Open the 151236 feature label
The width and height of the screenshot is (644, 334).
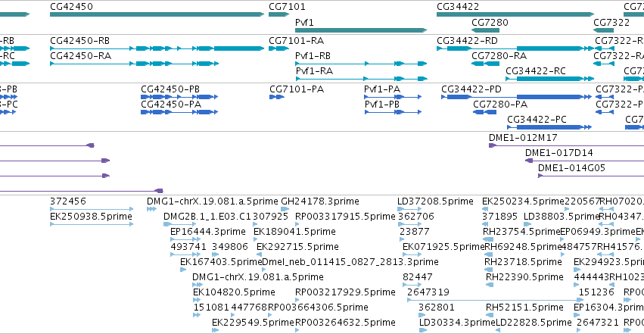pos(596,292)
